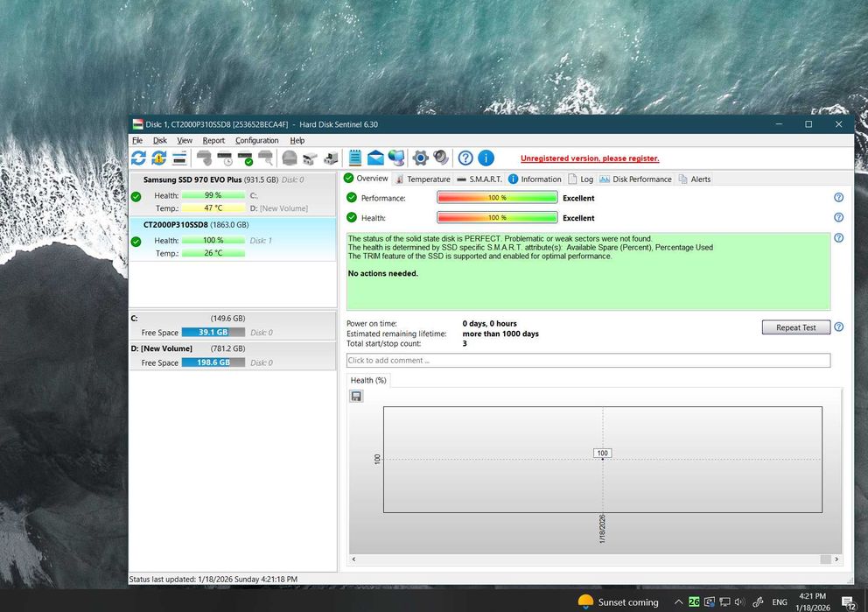This screenshot has height=612, width=868.
Task: Switch to the S.M.A.R.T. tab
Action: 479,179
